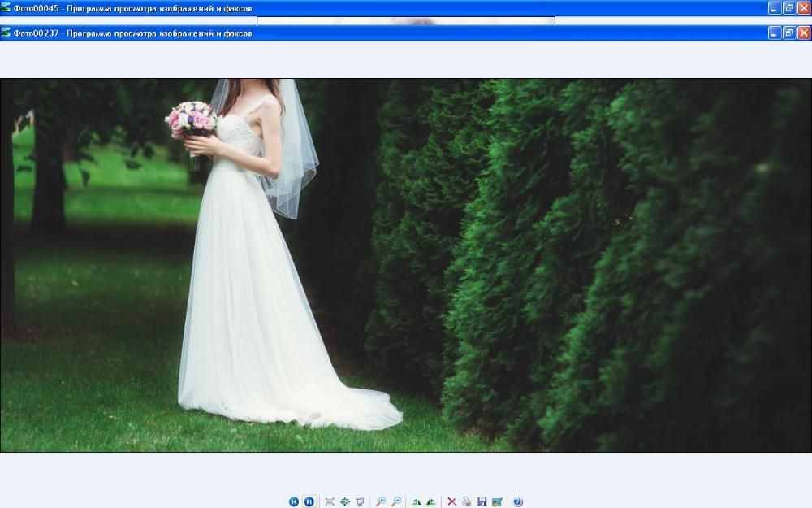The width and height of the screenshot is (812, 508).
Task: Start the slide show
Action: coord(361,501)
